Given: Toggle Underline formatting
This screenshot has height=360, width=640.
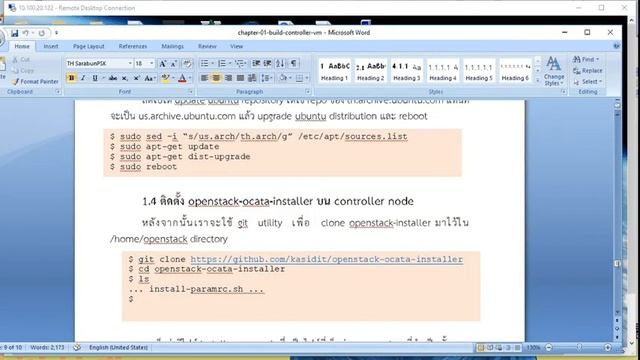Looking at the screenshot, I should (95, 78).
